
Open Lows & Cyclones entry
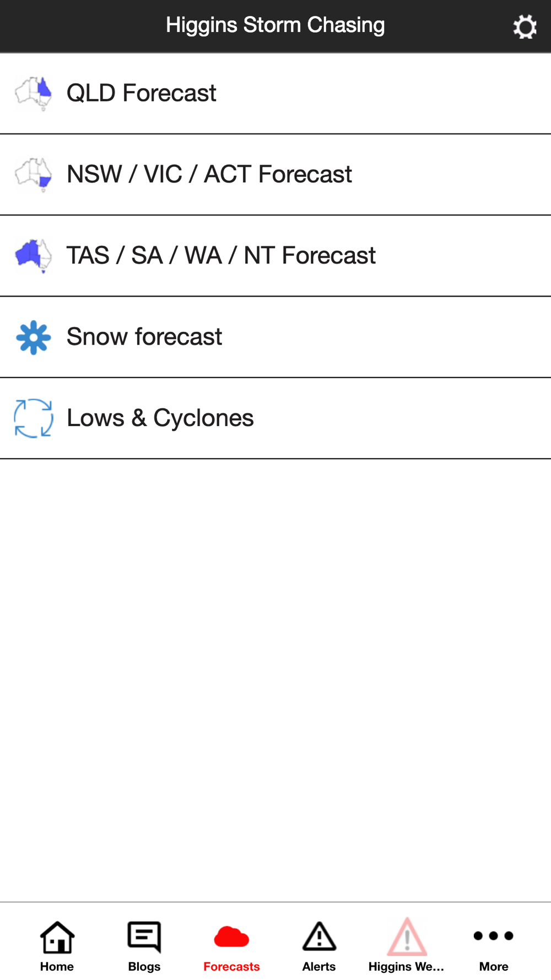[x=275, y=418]
